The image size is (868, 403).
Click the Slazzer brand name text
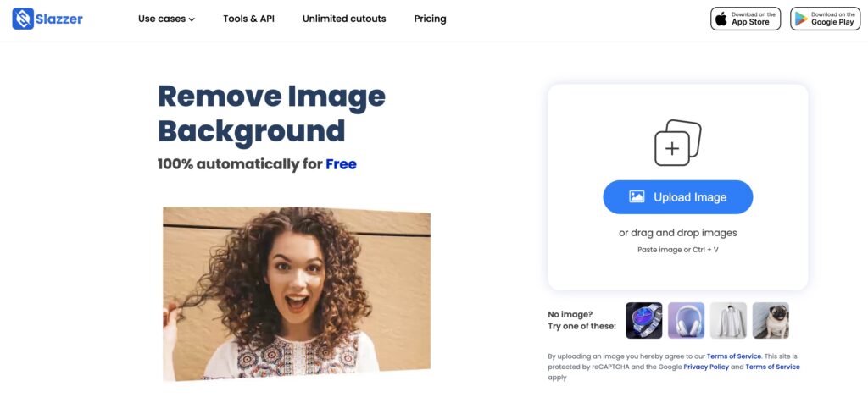tap(59, 19)
